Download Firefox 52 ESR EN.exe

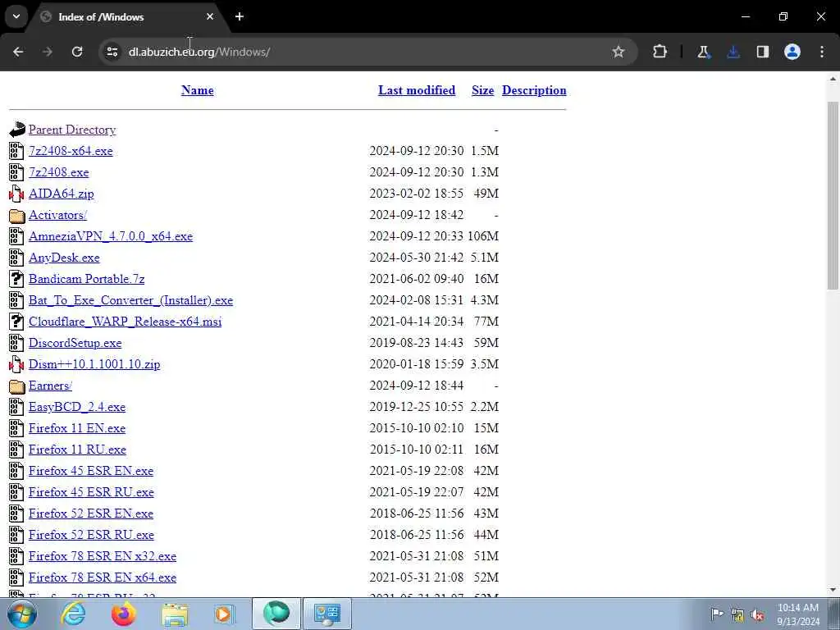(x=91, y=514)
